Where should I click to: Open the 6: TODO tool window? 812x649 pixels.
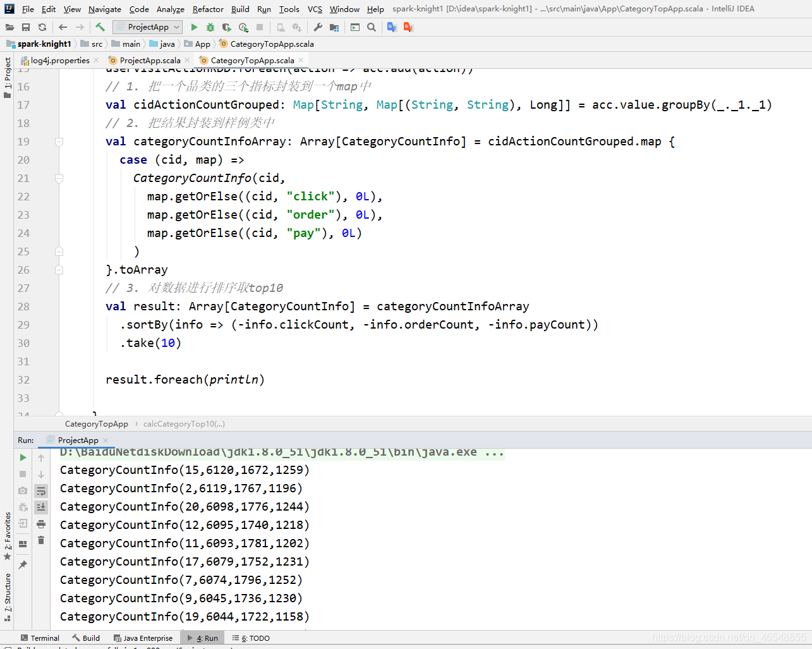click(251, 638)
